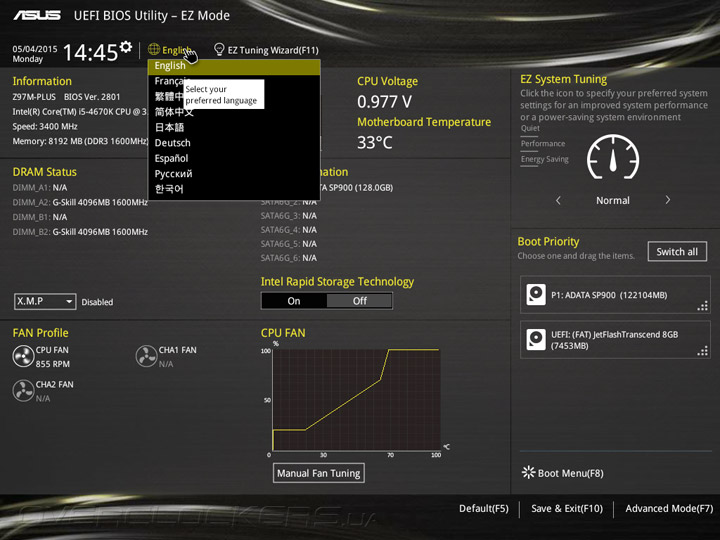Click the SATA6G_3 N/A entry
The height and width of the screenshot is (540, 720).
[x=288, y=216]
